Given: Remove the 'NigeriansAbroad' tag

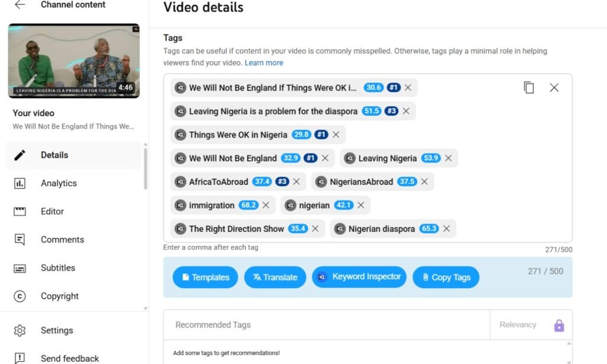Looking at the screenshot, I should (424, 182).
